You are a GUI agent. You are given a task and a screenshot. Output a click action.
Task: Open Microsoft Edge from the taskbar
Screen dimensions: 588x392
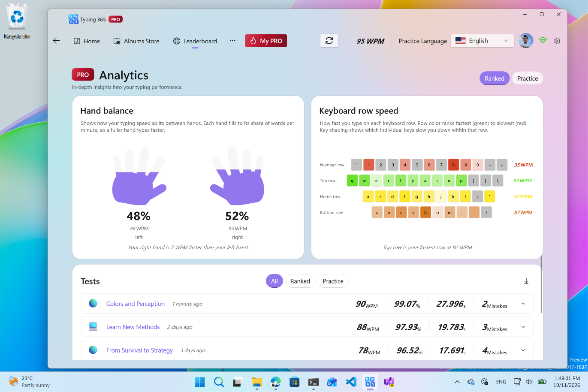pos(275,382)
